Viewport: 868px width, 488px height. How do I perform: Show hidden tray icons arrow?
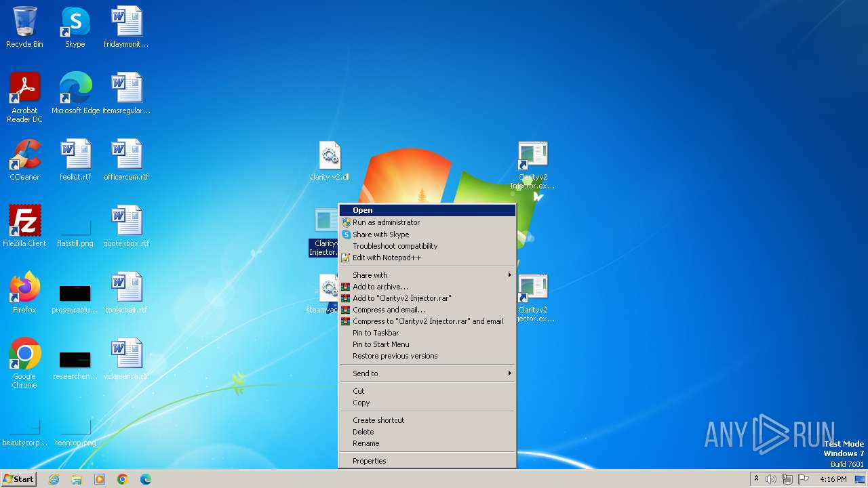[756, 479]
